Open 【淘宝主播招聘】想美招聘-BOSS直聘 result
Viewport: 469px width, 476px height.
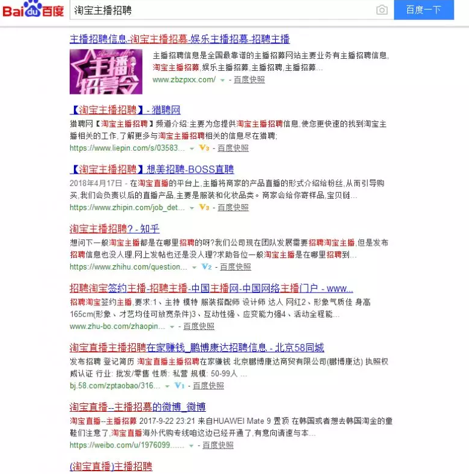tap(152, 169)
